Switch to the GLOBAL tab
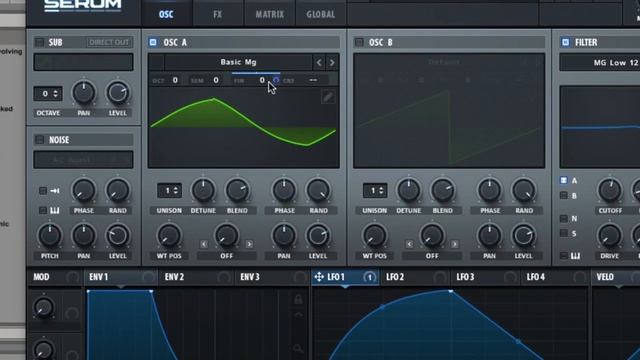This screenshot has height=360, width=640. pyautogui.click(x=321, y=14)
